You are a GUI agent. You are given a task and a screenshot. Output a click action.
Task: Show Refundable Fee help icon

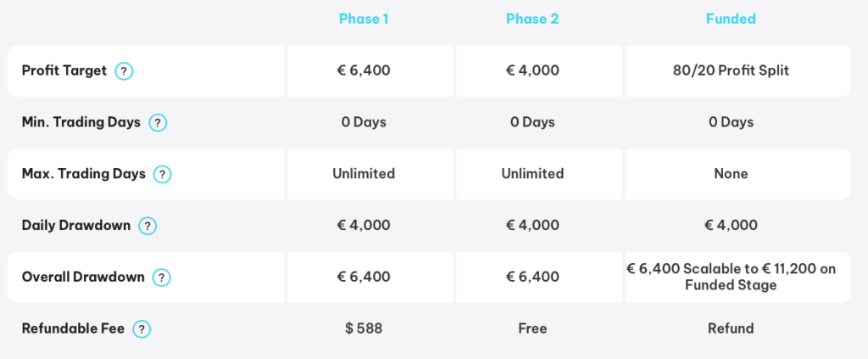142,329
